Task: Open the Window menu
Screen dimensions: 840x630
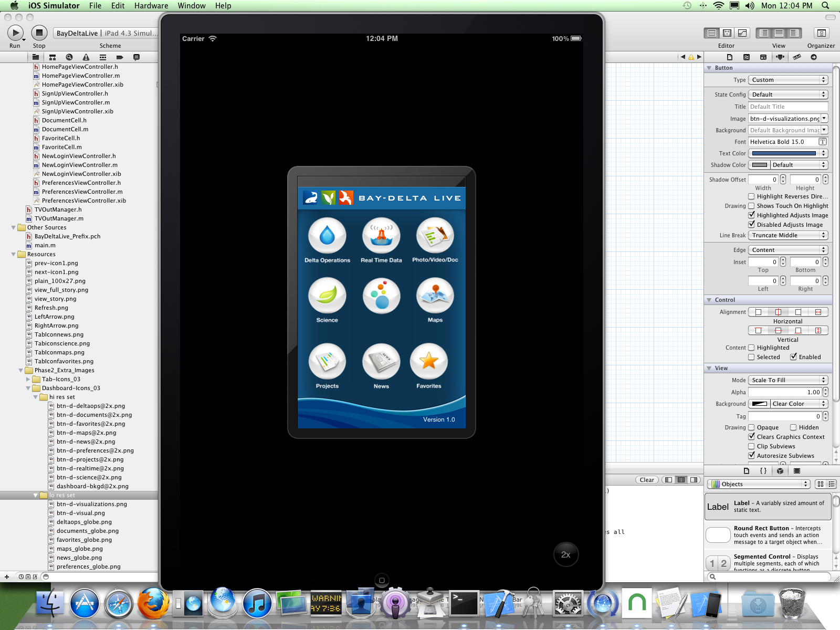Action: pos(192,6)
